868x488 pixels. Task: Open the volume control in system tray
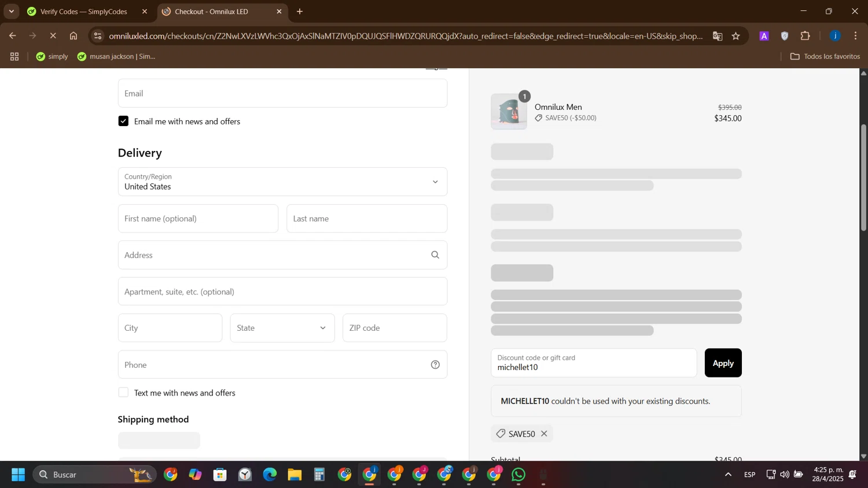tap(785, 475)
